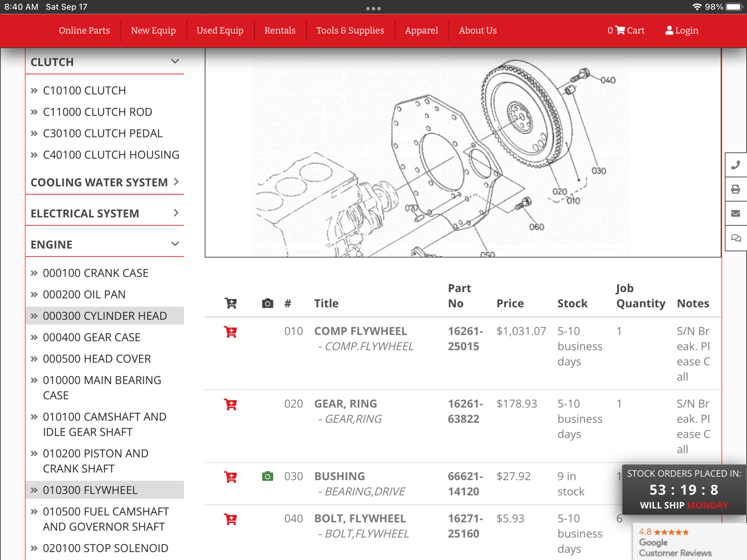Select 000500 HEAD COVER diagram
The height and width of the screenshot is (560, 747).
[x=97, y=359]
